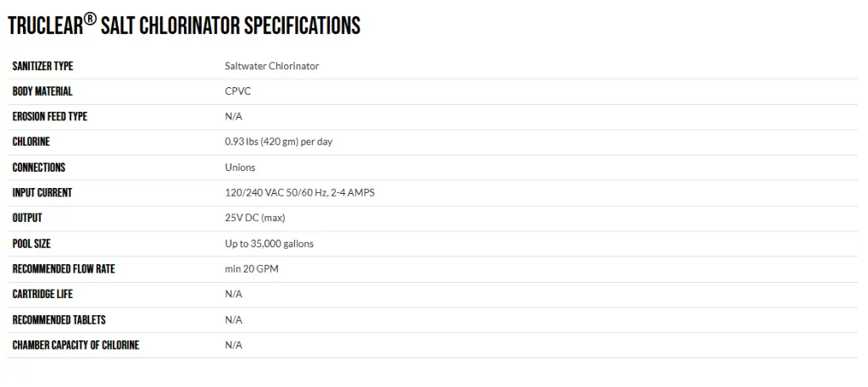This screenshot has width=868, height=387.
Task: Select the Pool Size label
Action: (x=31, y=243)
